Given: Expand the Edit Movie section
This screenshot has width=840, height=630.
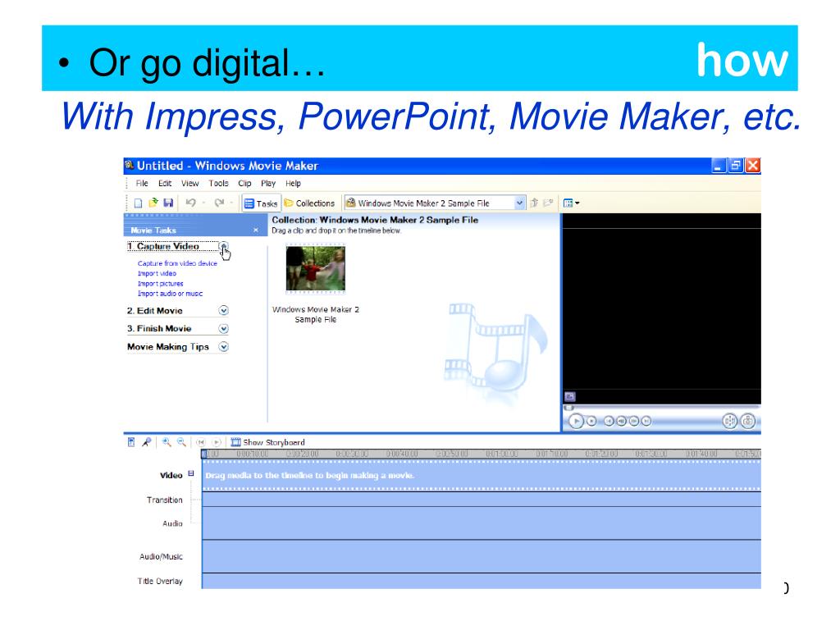Looking at the screenshot, I should pos(223,310).
